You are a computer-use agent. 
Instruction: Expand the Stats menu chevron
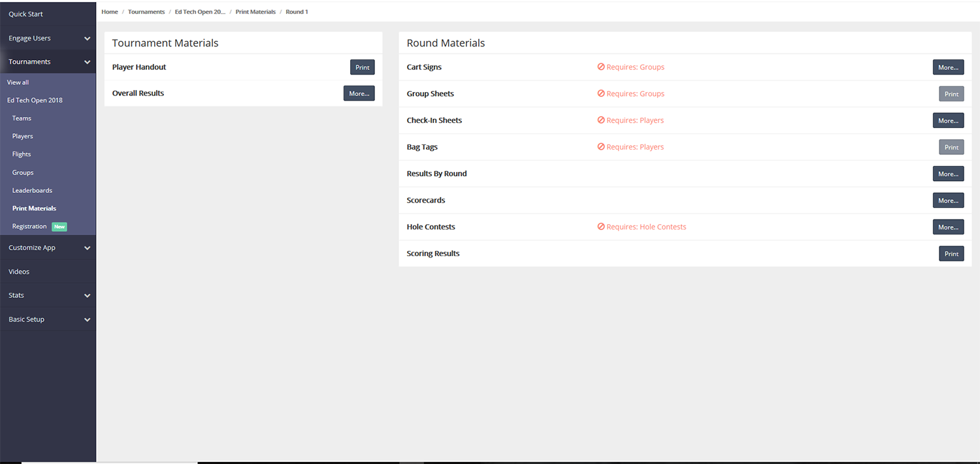87,296
